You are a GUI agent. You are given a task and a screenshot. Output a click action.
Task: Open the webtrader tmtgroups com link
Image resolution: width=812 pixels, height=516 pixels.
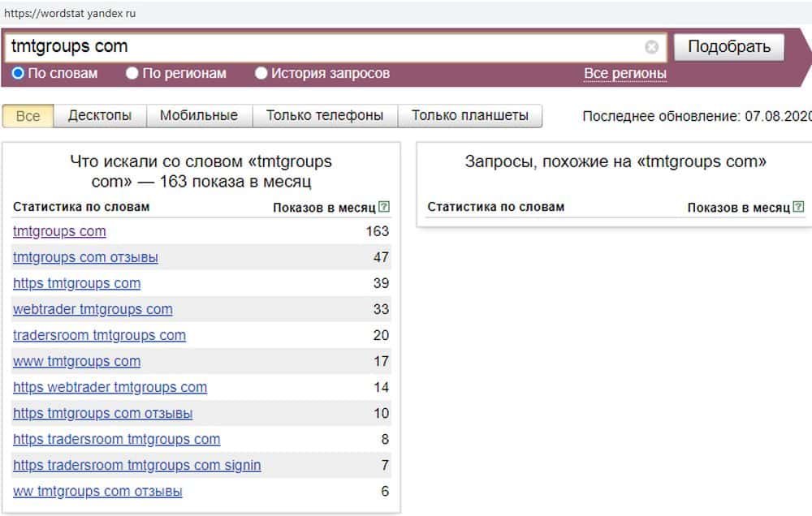coord(93,310)
